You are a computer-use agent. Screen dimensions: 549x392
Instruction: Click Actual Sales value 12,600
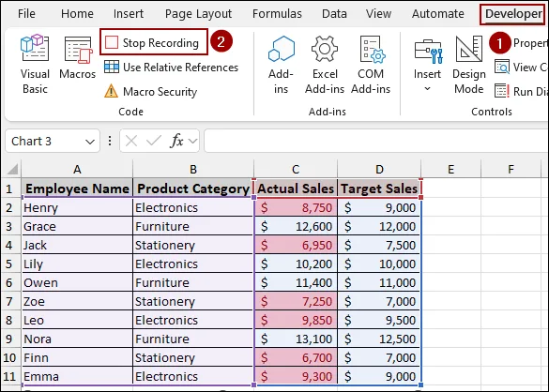point(296,226)
